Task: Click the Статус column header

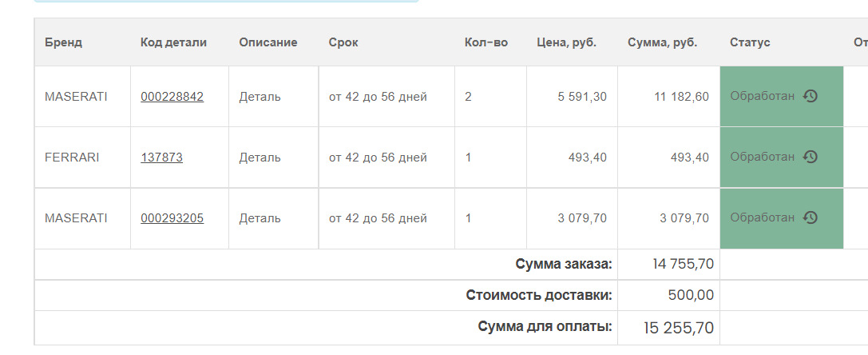Action: (750, 42)
